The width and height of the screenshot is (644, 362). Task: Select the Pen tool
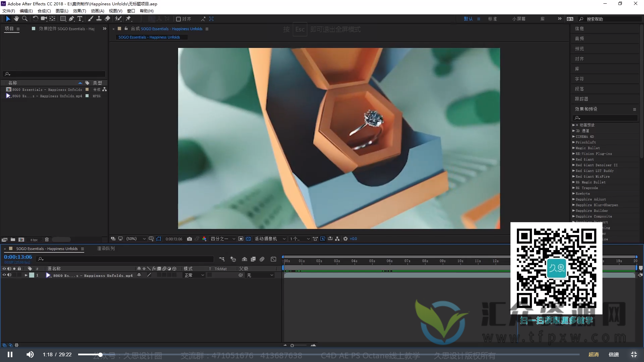(x=71, y=19)
